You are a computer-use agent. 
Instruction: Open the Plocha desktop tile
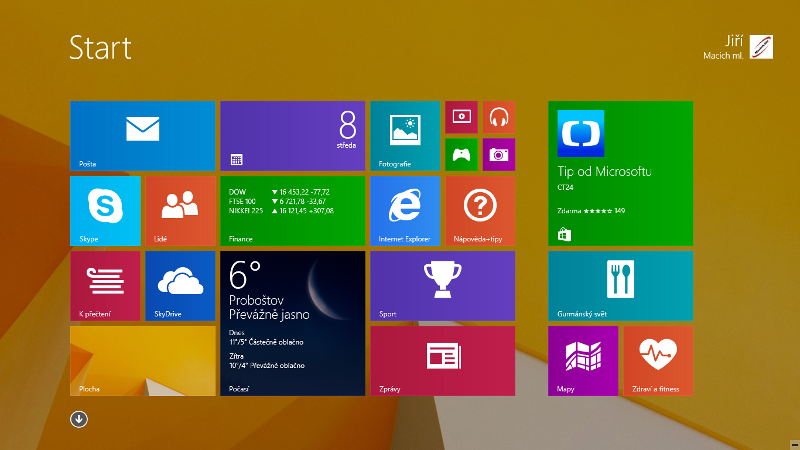142,360
